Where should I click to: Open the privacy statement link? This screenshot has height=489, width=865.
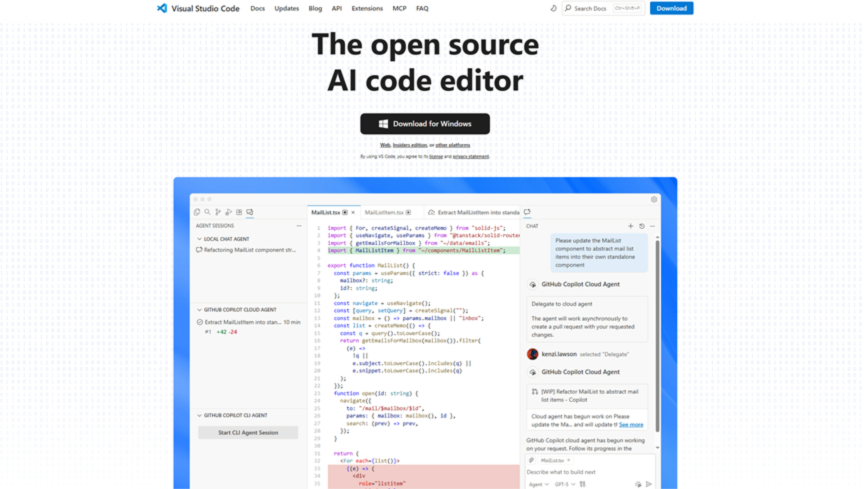click(x=471, y=157)
